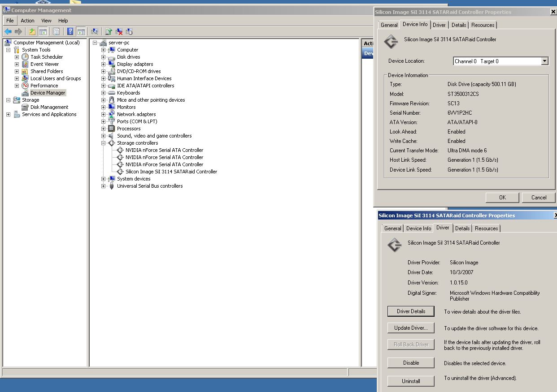The image size is (557, 392).
Task: Click the model value ST3500312CS
Action: (x=464, y=94)
